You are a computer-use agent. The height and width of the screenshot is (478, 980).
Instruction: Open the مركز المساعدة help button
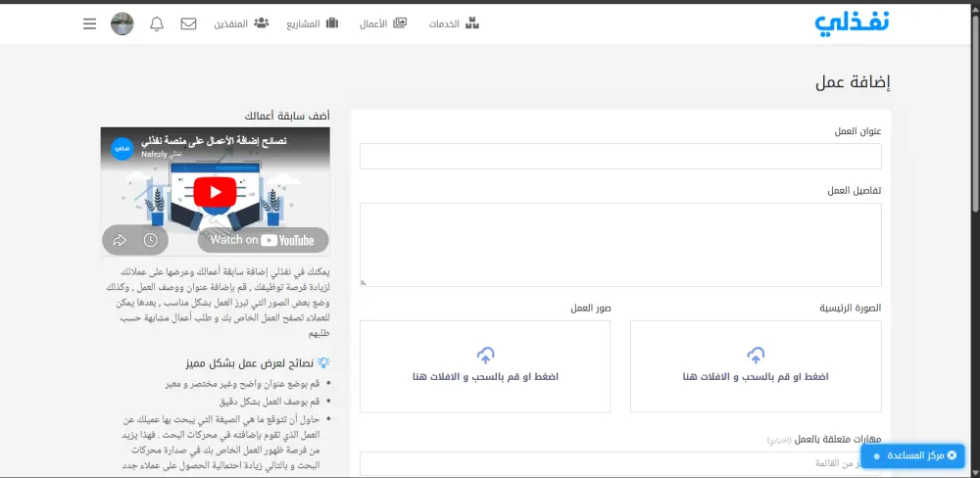pyautogui.click(x=912, y=455)
